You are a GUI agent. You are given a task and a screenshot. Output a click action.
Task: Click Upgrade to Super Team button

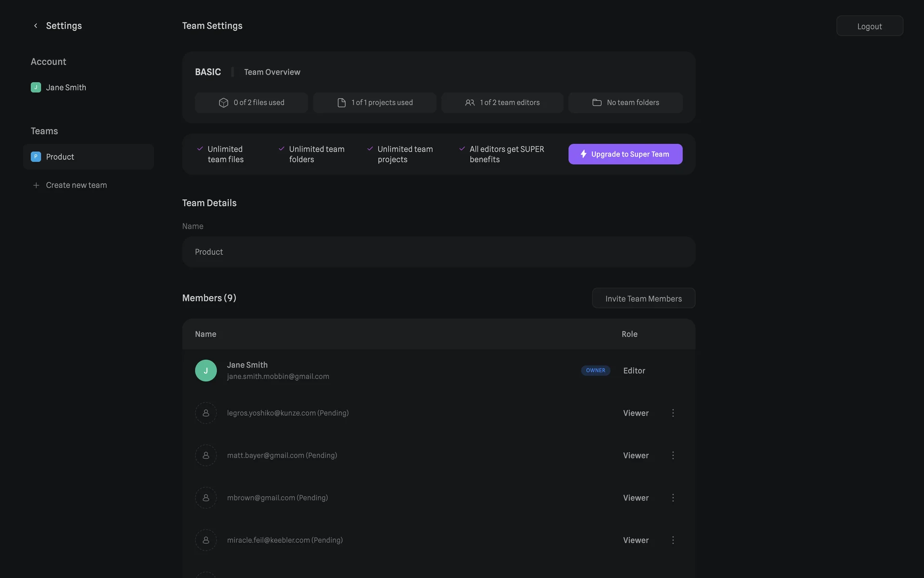(x=625, y=154)
